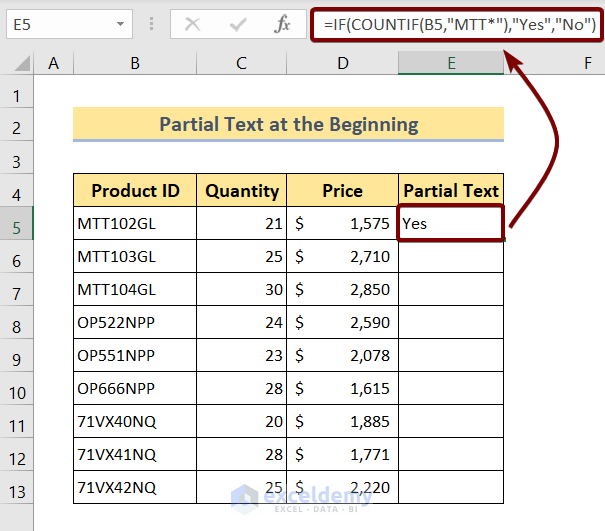The height and width of the screenshot is (531, 605).
Task: Click cell containing OP522NPP
Action: pyautogui.click(x=135, y=324)
